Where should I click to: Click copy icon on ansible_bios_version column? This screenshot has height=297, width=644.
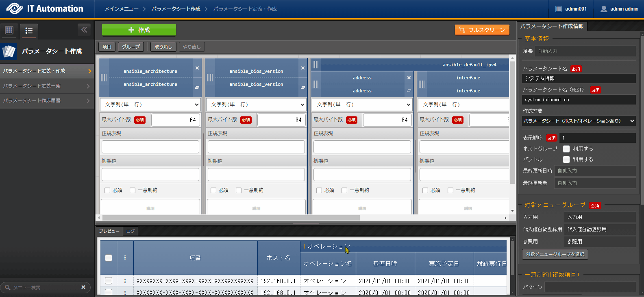[303, 87]
